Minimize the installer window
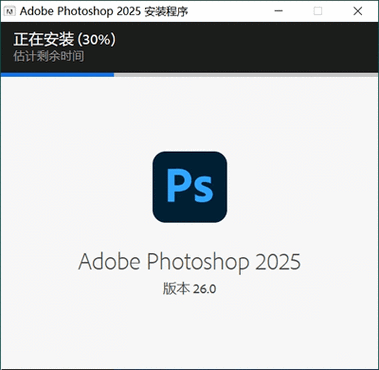Screen dimensions: 379x370 tap(279, 11)
